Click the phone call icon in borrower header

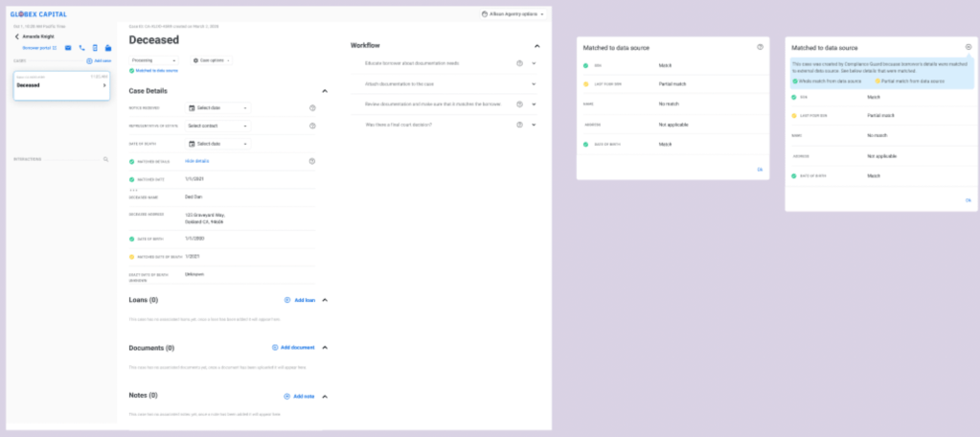tap(81, 47)
